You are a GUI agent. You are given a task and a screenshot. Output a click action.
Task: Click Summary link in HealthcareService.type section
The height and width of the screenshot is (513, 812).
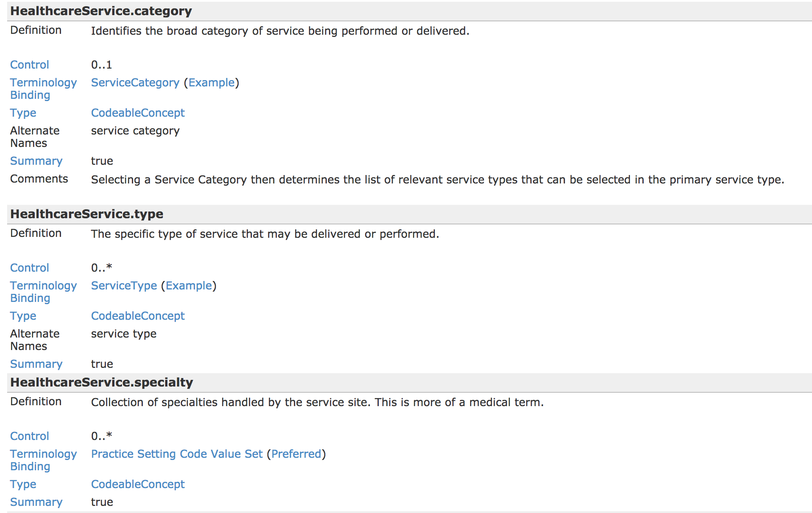[x=36, y=364]
